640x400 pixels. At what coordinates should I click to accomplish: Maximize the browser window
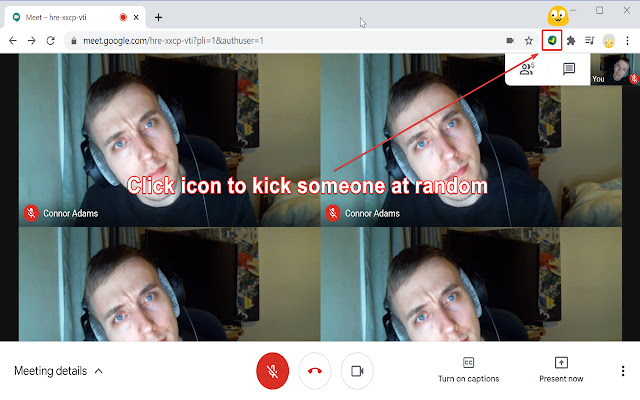599,11
